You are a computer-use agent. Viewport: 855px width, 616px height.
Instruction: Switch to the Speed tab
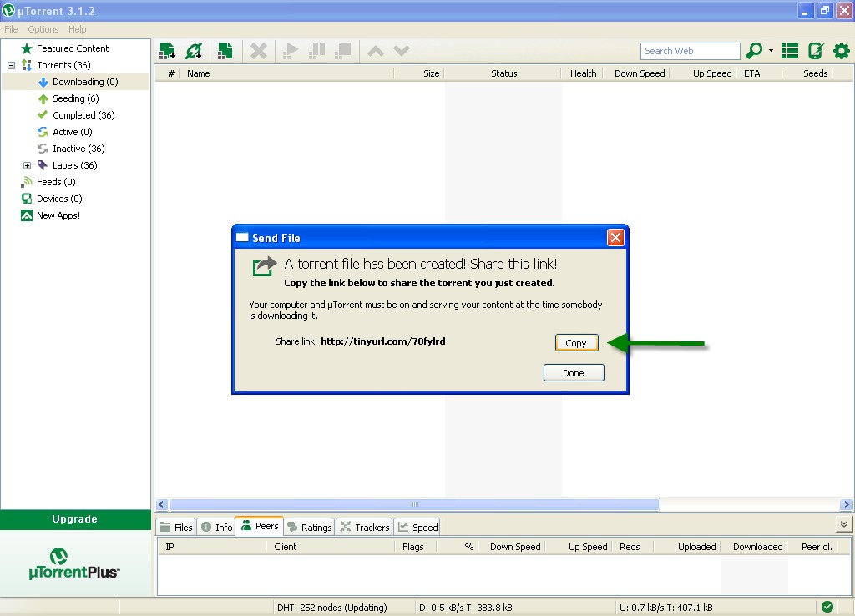point(417,528)
